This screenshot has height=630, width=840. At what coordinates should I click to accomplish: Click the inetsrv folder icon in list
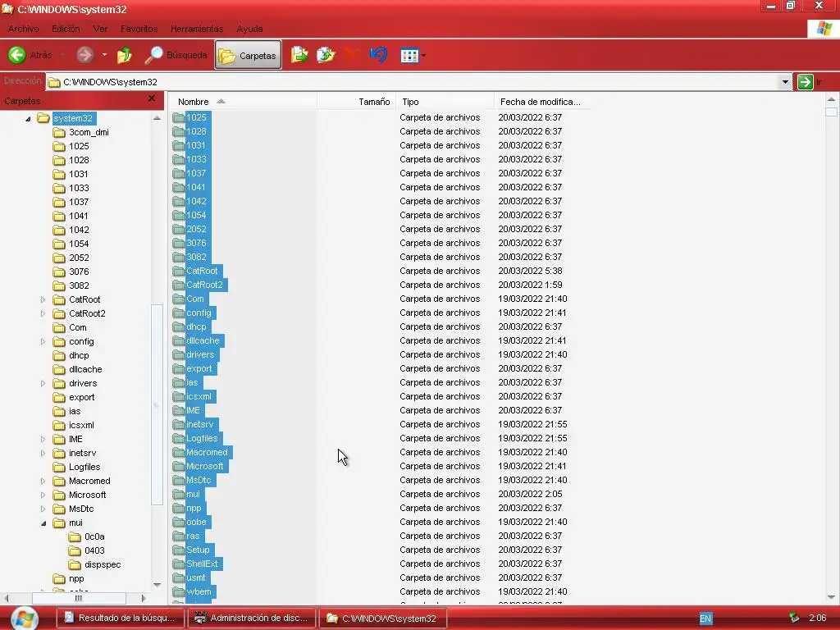pos(178,424)
